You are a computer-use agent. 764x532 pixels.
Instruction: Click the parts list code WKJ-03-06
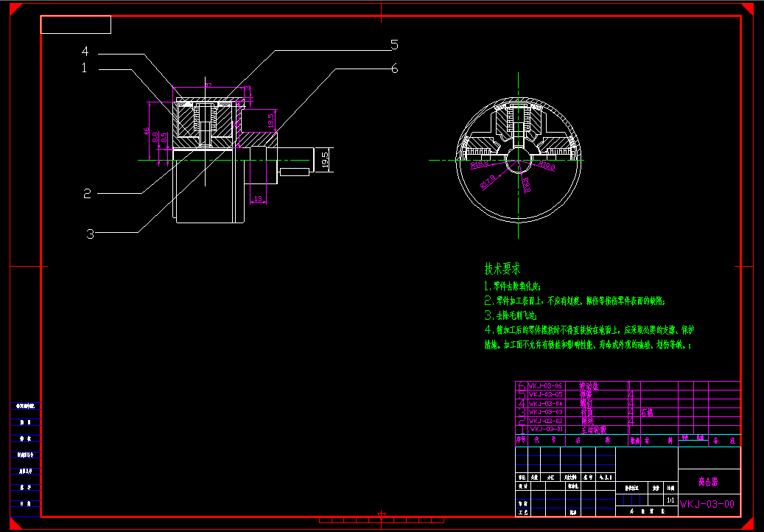pyautogui.click(x=545, y=386)
